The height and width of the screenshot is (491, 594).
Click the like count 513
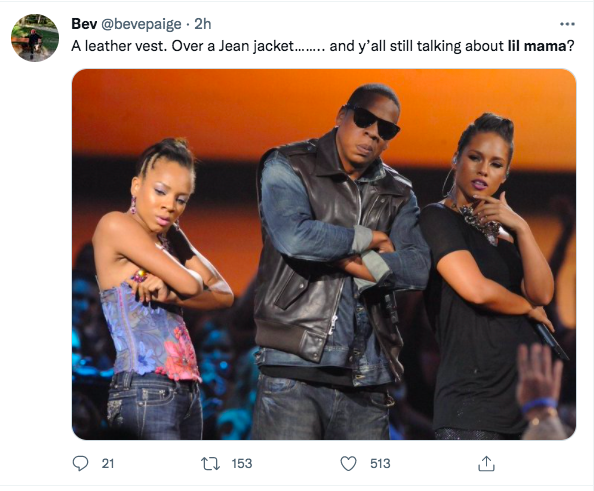pos(380,463)
